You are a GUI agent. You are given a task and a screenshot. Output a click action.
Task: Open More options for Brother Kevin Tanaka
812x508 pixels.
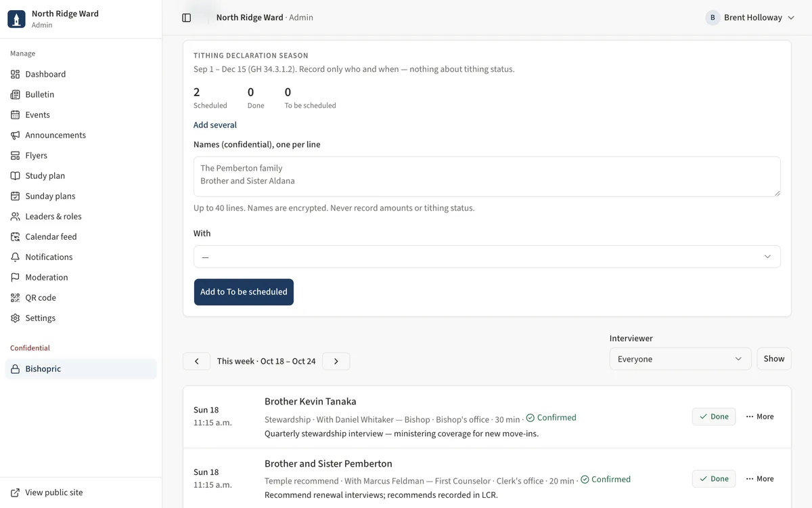coord(760,417)
